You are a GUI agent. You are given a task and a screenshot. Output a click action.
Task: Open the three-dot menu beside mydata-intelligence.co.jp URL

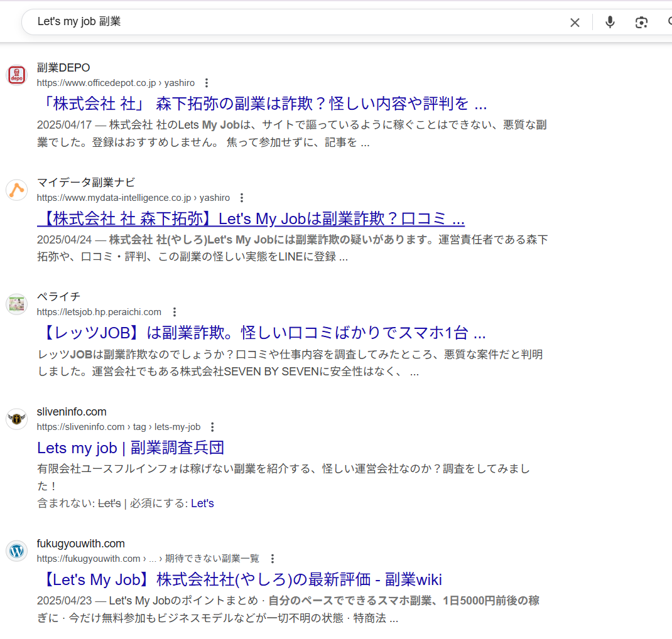(242, 198)
